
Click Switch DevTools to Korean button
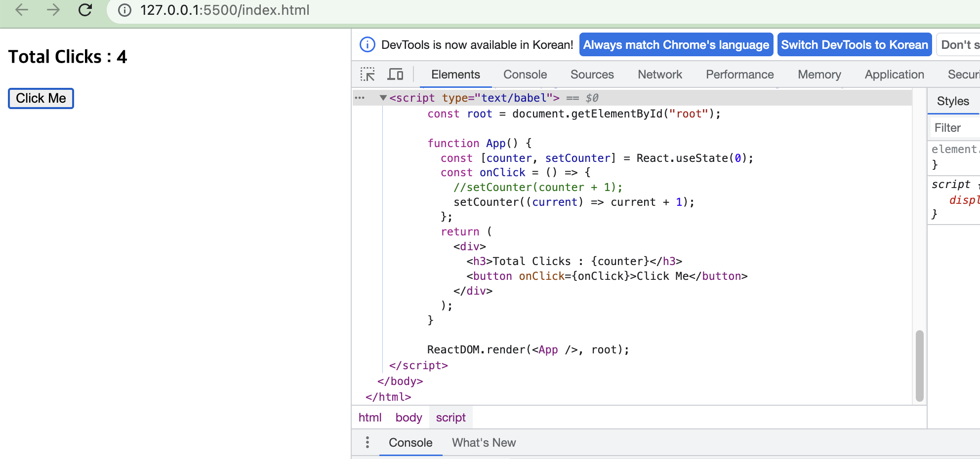tap(855, 45)
